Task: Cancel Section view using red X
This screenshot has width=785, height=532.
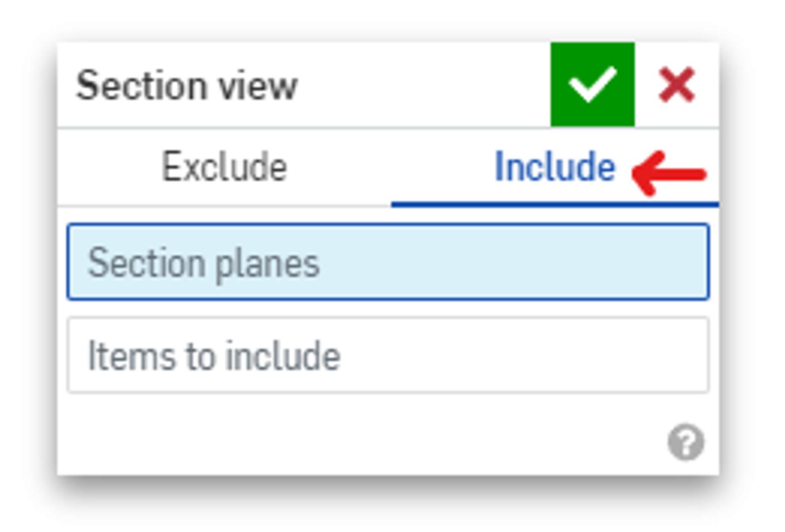Action: (677, 85)
